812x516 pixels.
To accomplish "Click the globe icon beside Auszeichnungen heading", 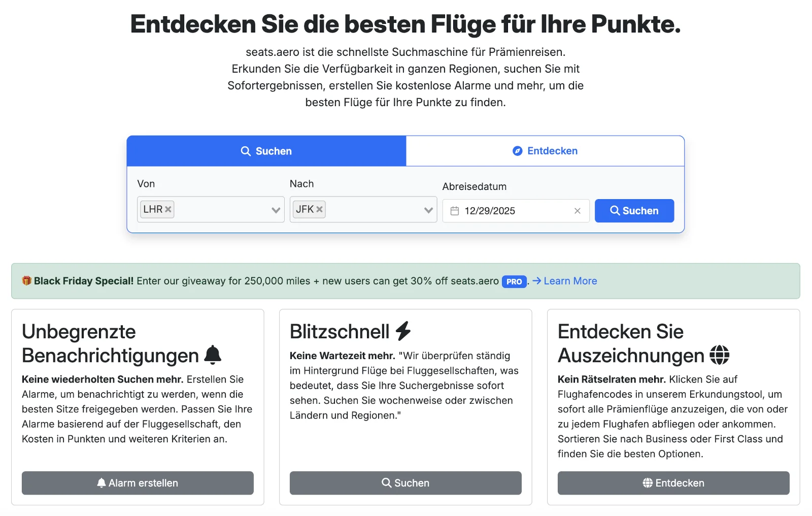I will [x=719, y=355].
